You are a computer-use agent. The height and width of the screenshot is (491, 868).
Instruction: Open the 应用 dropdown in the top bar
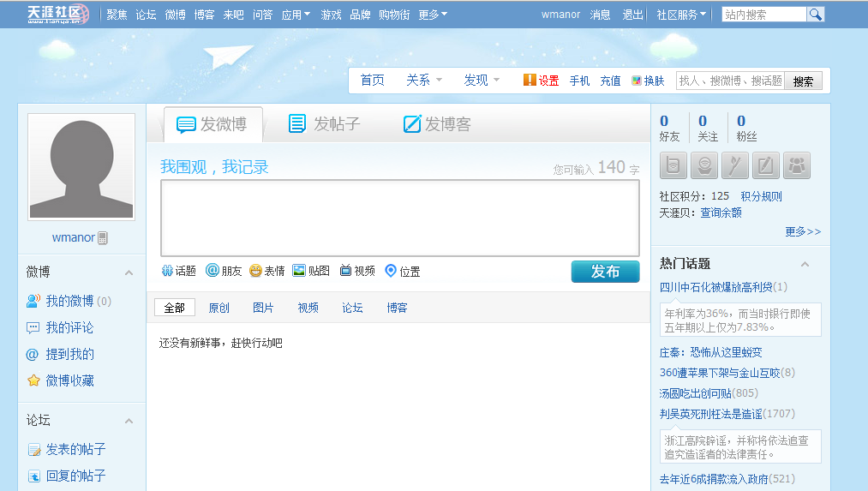click(x=296, y=15)
